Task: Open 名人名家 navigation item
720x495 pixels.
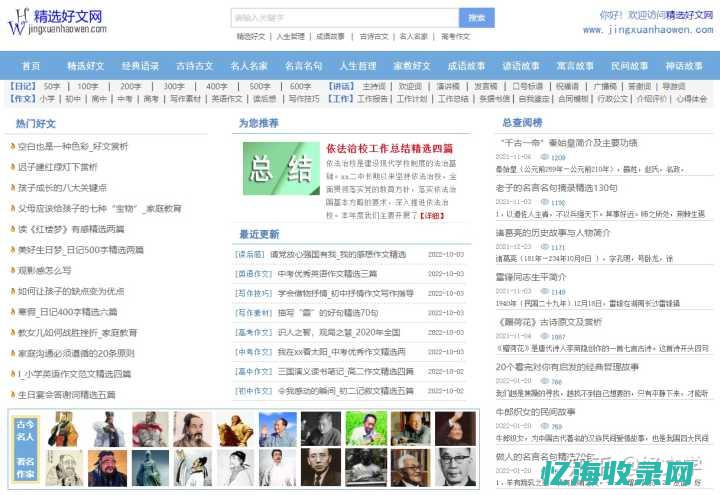Action: (249, 66)
